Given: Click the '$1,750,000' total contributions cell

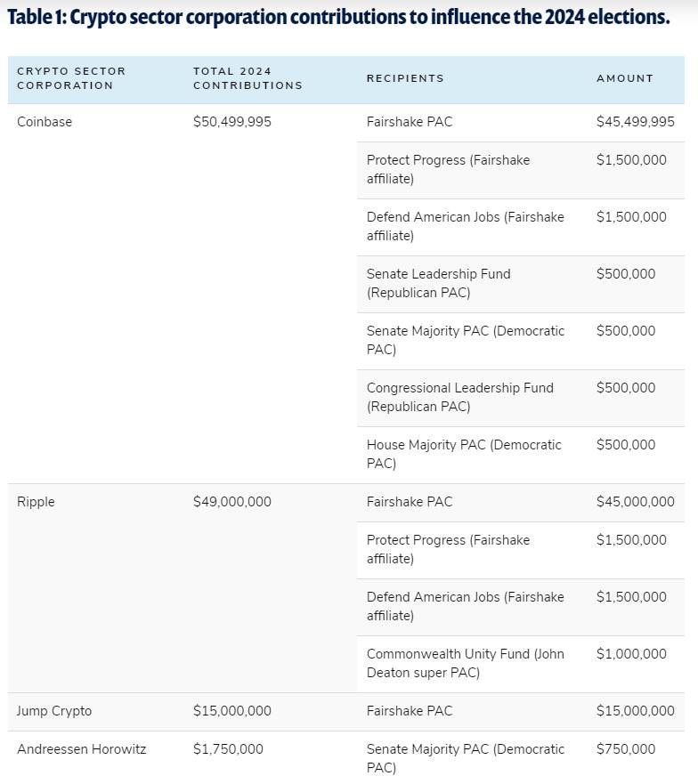Looking at the screenshot, I should [x=228, y=749].
